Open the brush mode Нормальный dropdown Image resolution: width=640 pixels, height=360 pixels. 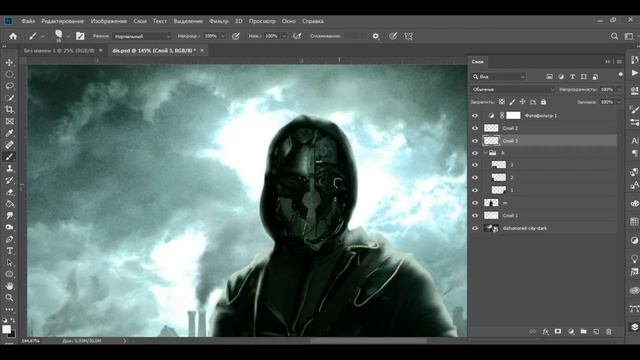[x=142, y=36]
